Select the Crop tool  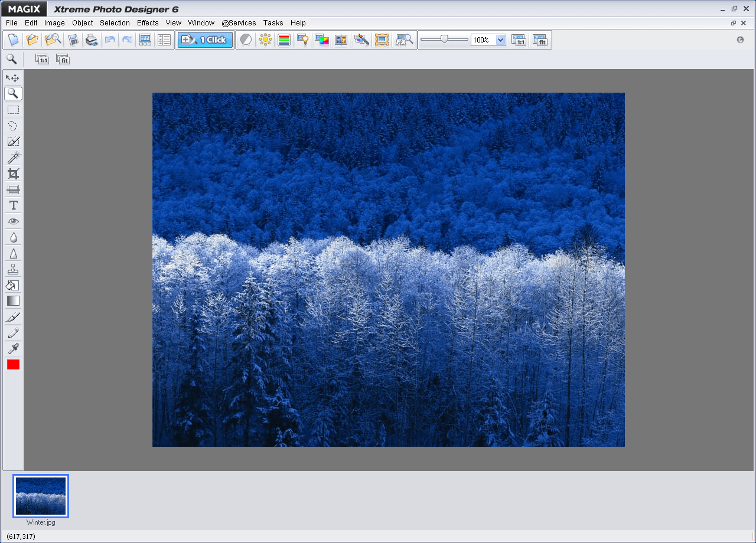(x=13, y=173)
